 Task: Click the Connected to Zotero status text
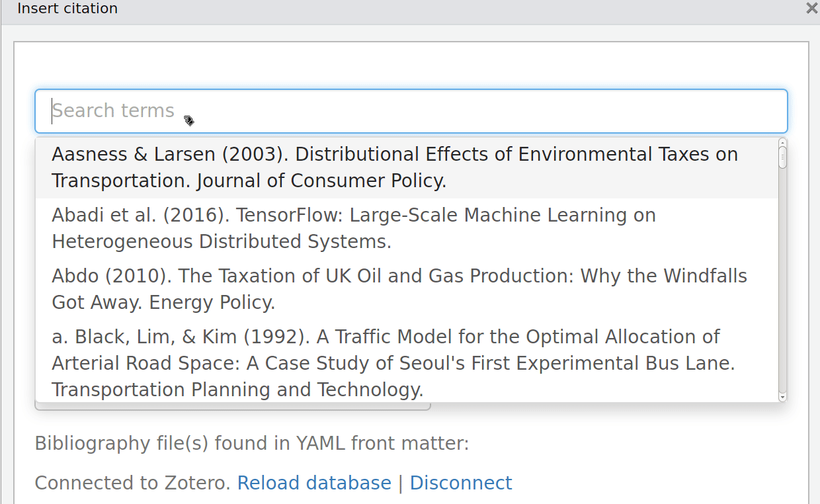tap(132, 483)
